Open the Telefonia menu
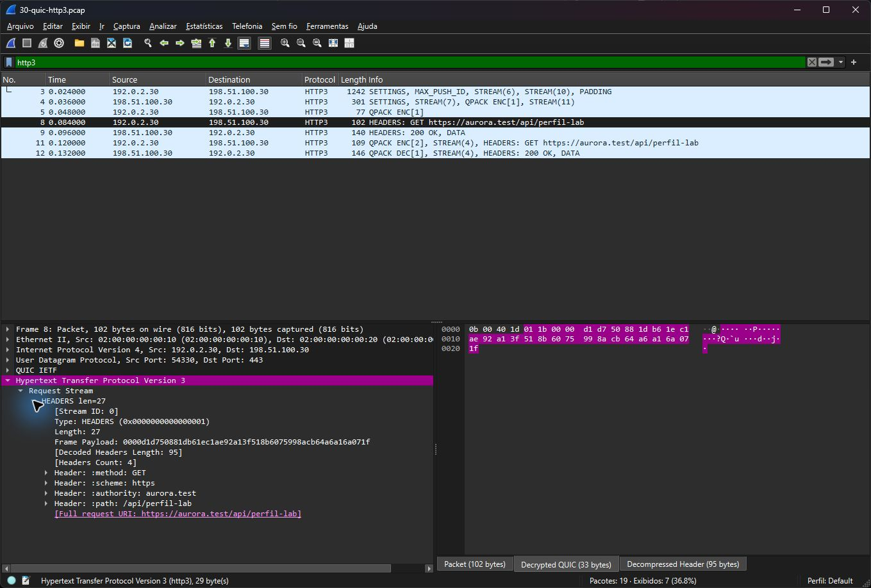Screen dimensions: 871x588 pos(247,26)
